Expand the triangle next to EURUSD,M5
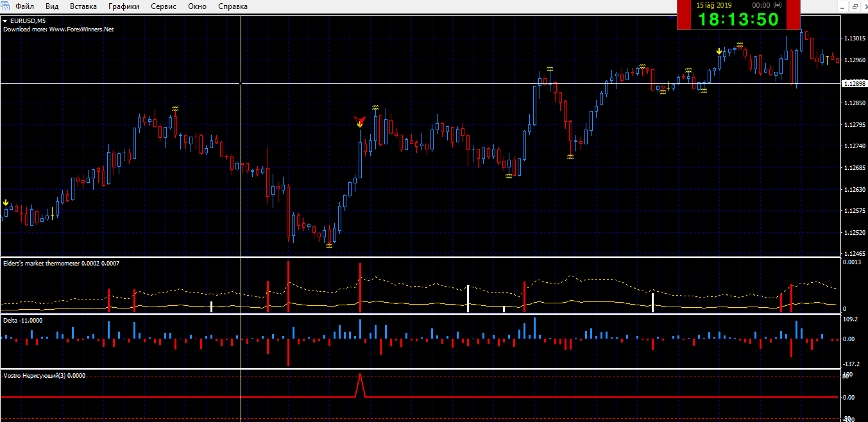Viewport: 868px width, 422px height. pos(5,21)
